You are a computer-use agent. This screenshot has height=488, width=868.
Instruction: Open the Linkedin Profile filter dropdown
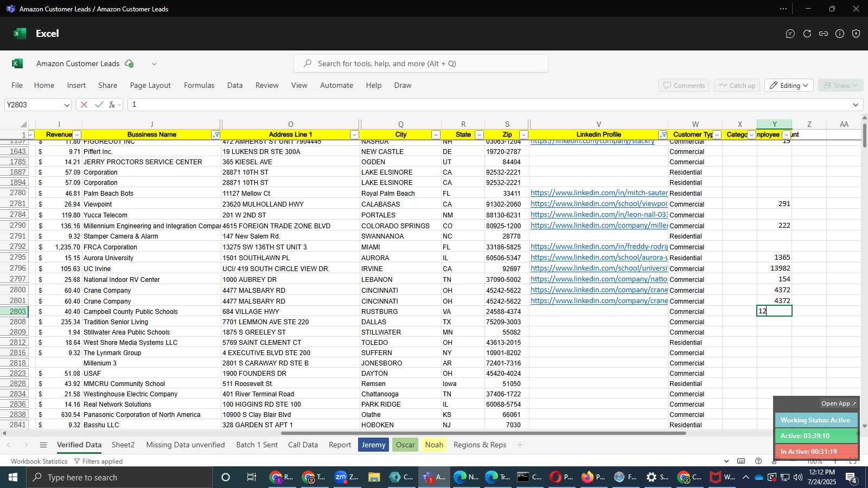pyautogui.click(x=663, y=134)
